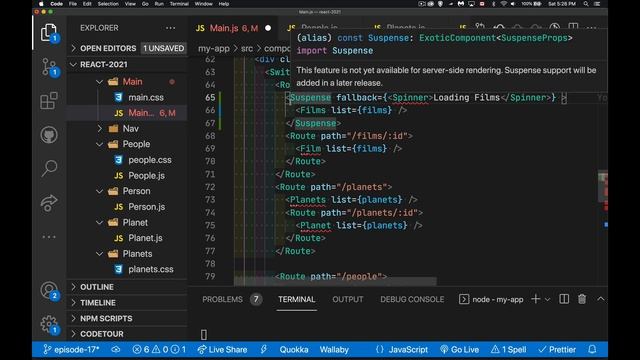
Task: Expand the NPM SCRIPTS section
Action: 106,318
